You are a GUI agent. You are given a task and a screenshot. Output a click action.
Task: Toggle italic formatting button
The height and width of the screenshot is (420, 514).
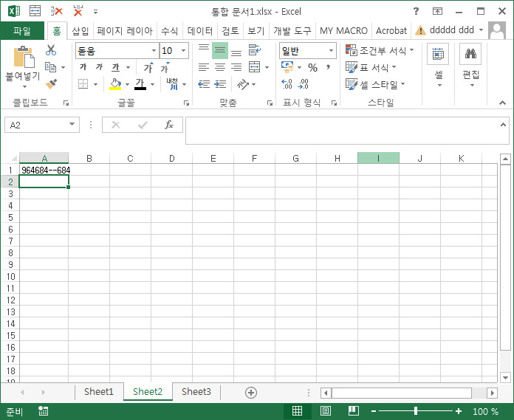[x=99, y=67]
